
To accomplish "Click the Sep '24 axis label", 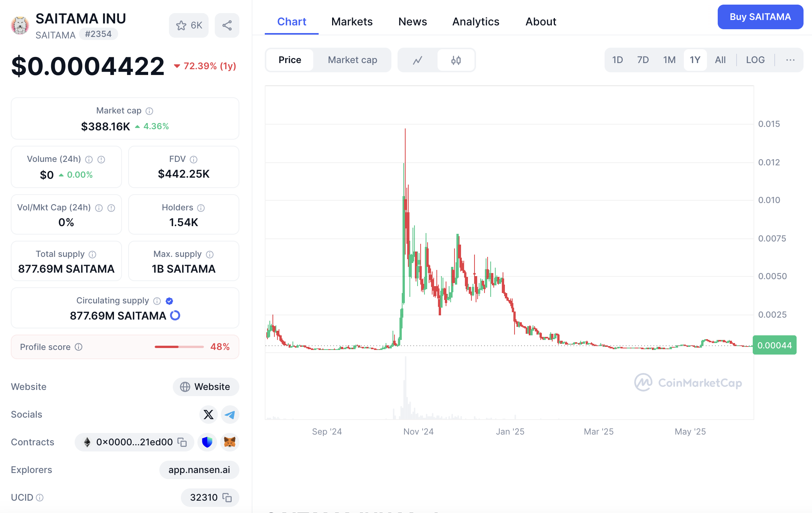I will [327, 432].
